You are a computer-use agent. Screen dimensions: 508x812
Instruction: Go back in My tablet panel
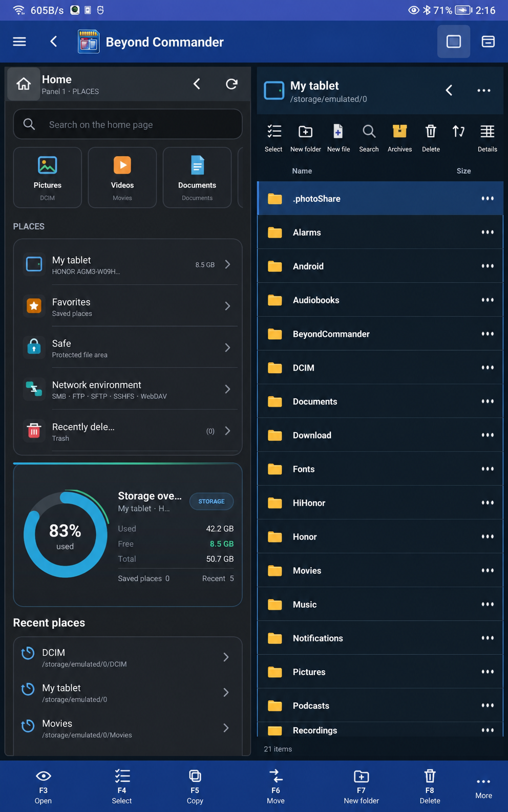(449, 91)
